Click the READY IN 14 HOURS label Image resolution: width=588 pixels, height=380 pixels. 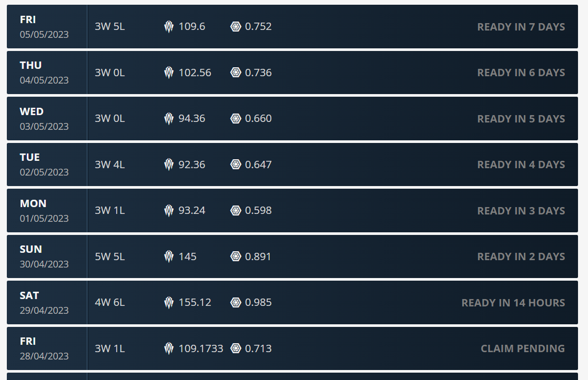(x=513, y=303)
